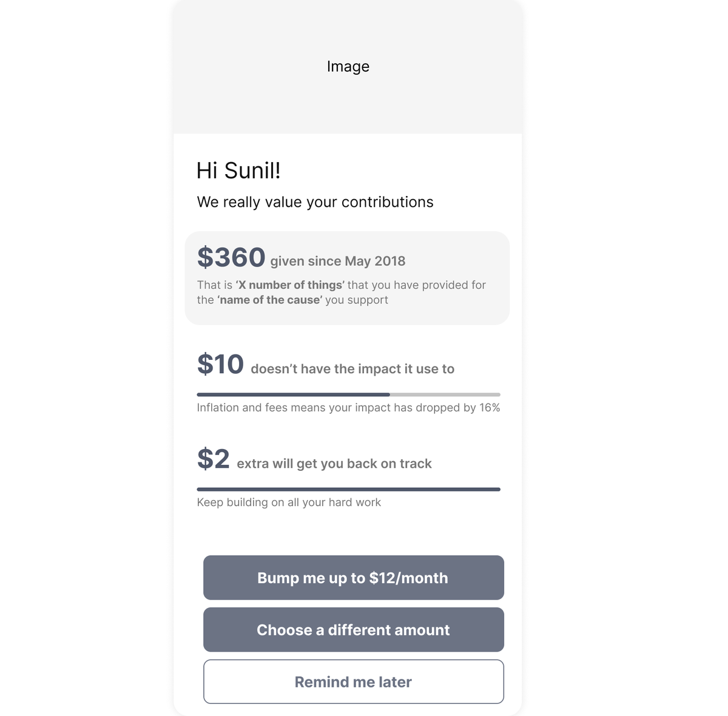Click the bold "X number of things" text
The image size is (728, 716).
coord(290,285)
